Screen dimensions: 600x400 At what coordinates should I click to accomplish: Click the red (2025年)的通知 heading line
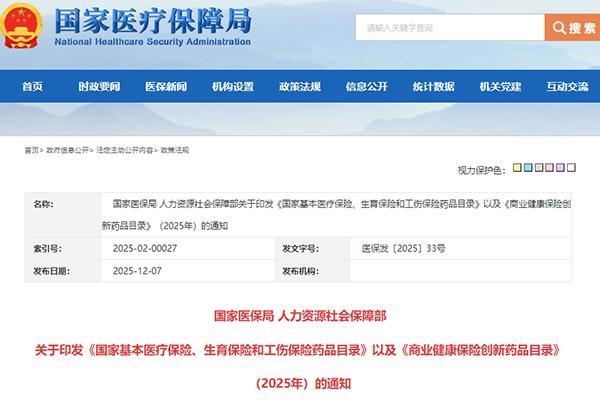[x=303, y=383]
